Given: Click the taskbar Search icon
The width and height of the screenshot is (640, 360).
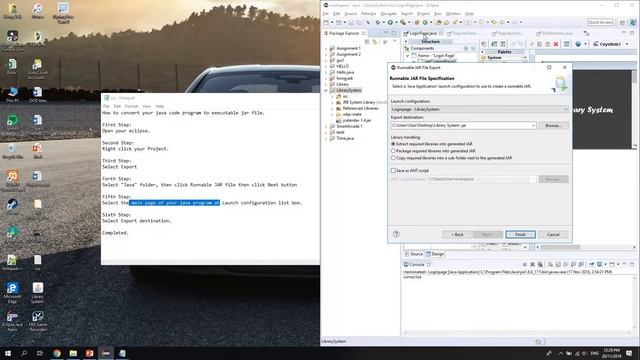Looking at the screenshot, I should [24, 353].
